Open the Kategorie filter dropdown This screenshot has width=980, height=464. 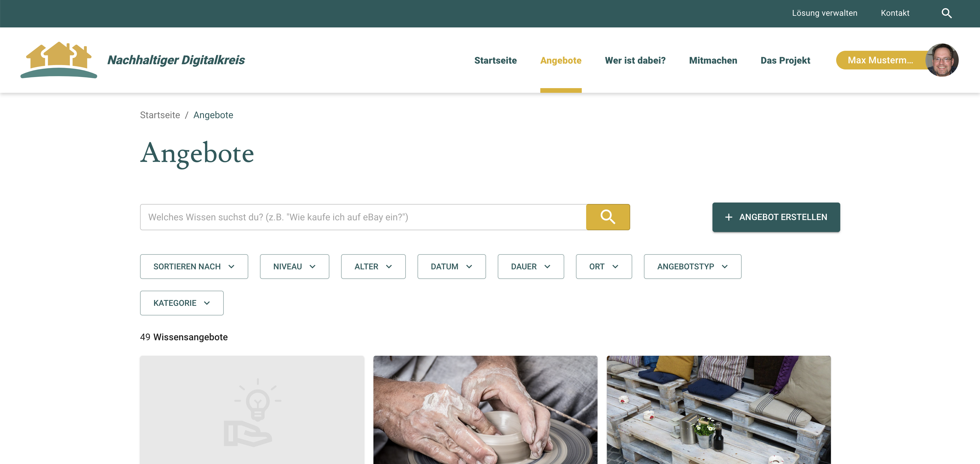pos(182,303)
